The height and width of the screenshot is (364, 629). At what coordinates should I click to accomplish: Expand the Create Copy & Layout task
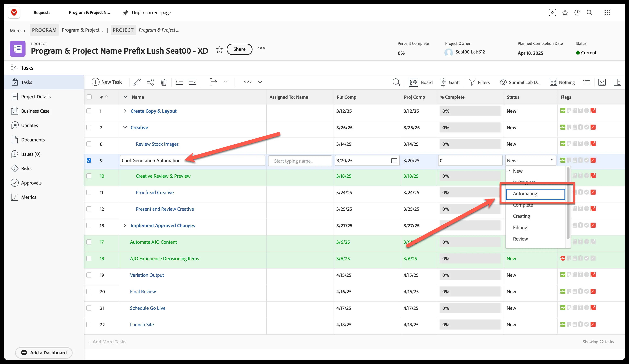pos(125,111)
